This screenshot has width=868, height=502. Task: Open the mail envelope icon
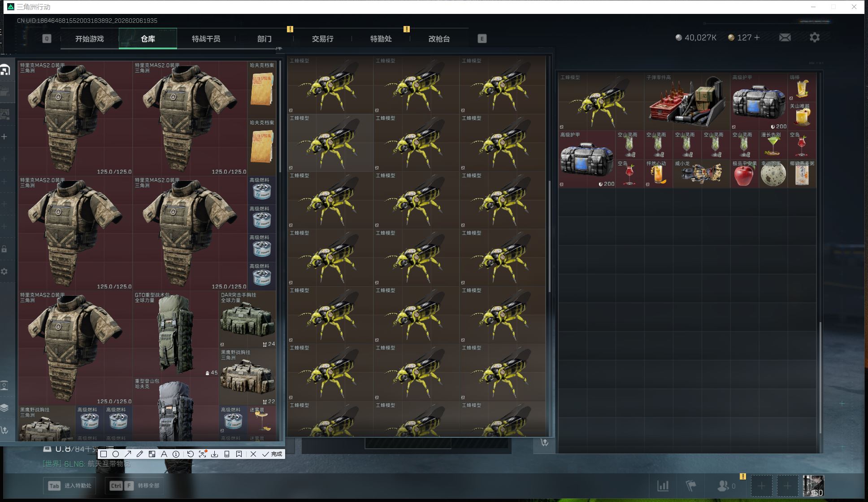(x=785, y=38)
